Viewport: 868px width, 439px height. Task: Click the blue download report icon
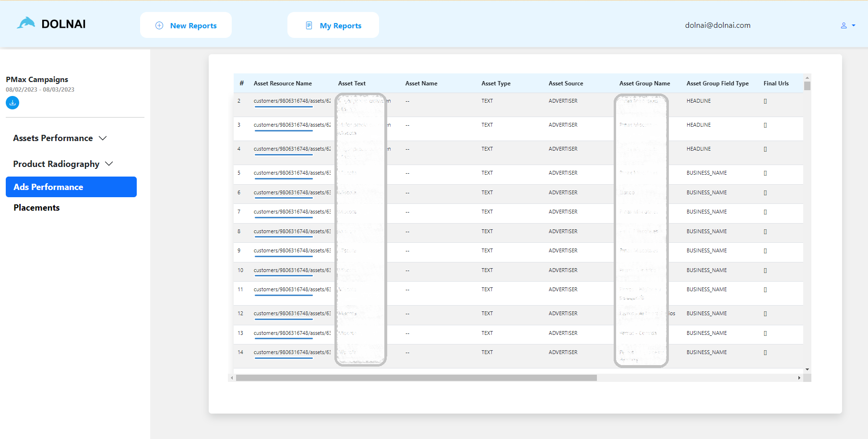pos(12,102)
